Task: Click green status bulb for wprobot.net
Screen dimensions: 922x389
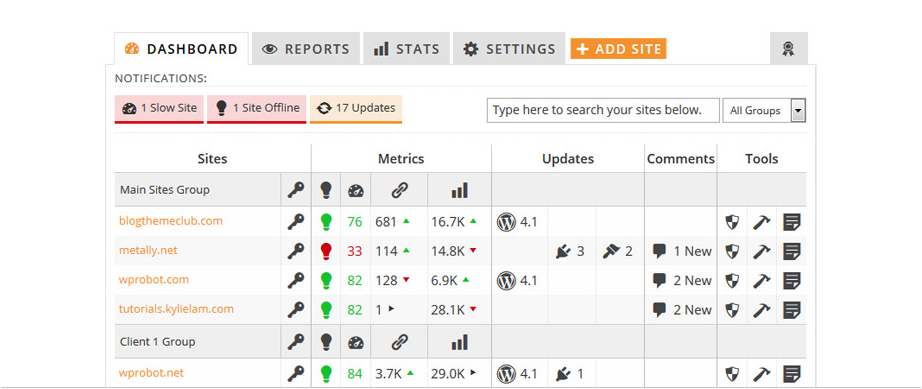Action: 326,374
